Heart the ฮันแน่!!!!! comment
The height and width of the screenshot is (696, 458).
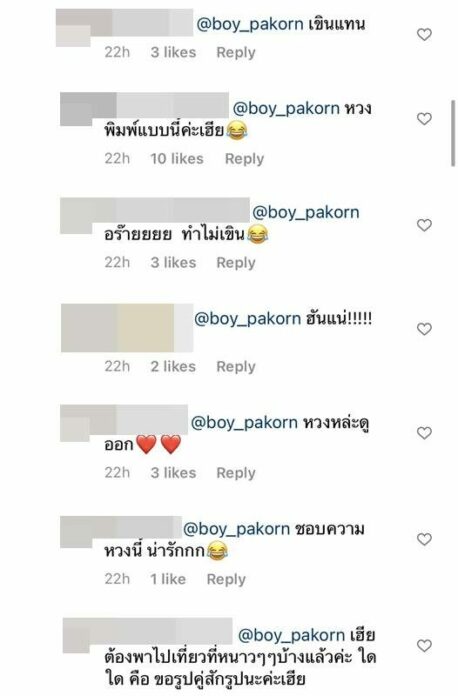point(424,329)
